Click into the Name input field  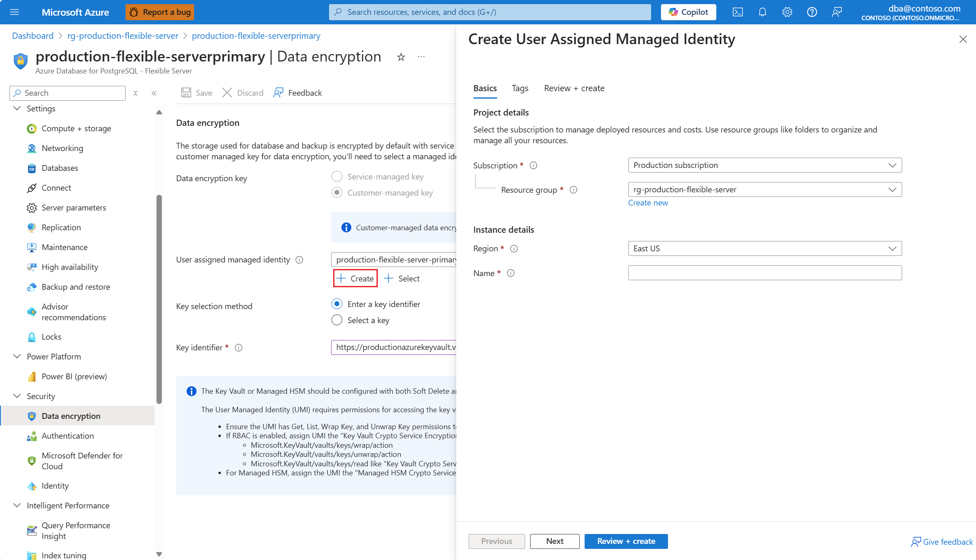click(765, 273)
